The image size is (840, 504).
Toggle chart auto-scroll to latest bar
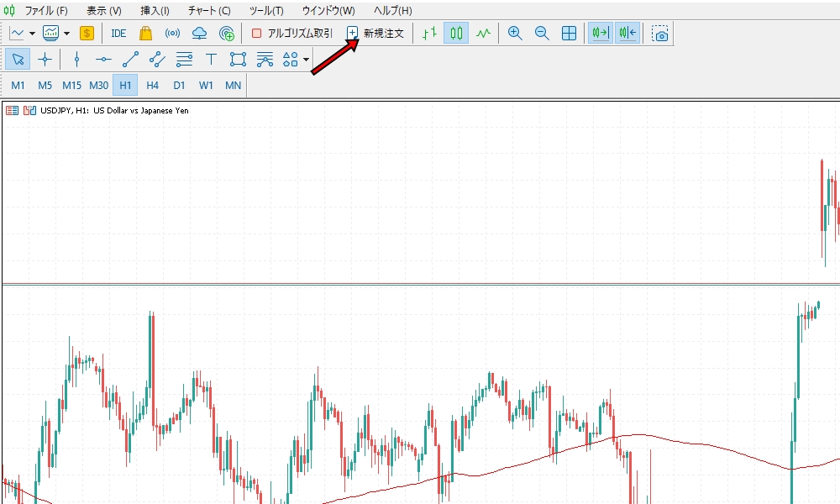(601, 34)
